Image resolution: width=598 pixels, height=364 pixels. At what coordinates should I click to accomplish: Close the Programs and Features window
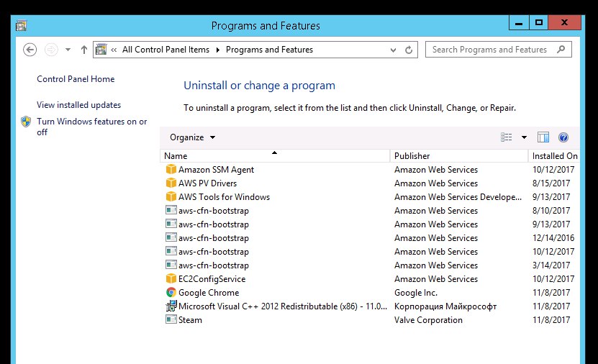(564, 23)
